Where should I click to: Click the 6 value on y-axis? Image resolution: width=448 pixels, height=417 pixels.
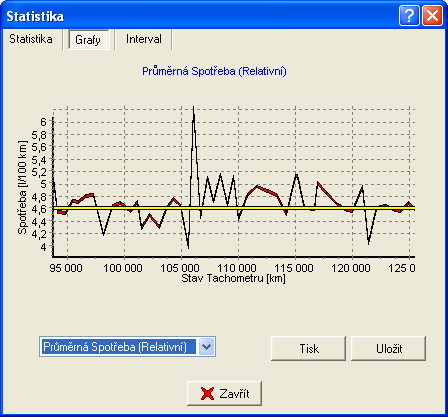[x=44, y=122]
